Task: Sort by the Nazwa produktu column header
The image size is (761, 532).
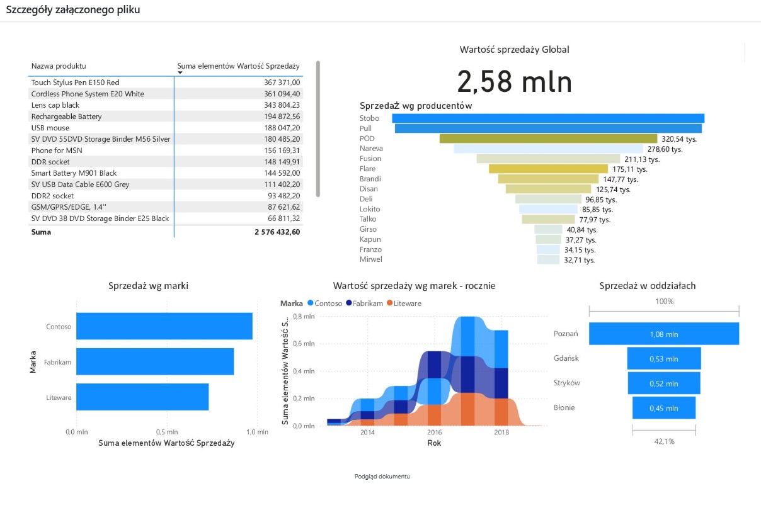Action: point(59,66)
